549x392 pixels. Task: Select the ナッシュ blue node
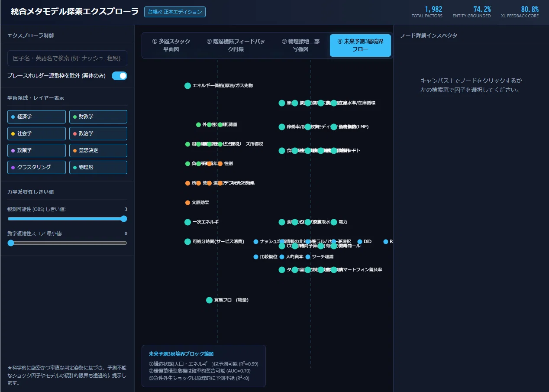click(x=256, y=242)
